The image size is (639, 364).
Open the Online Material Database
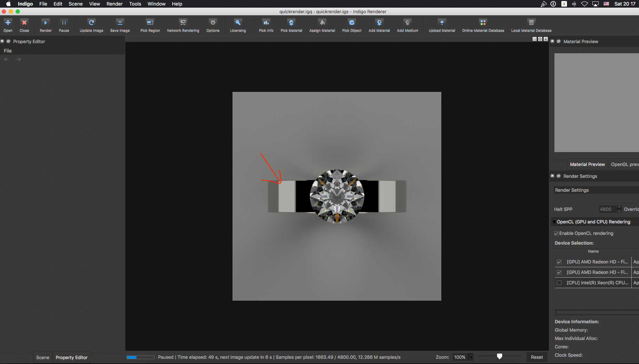click(x=483, y=23)
